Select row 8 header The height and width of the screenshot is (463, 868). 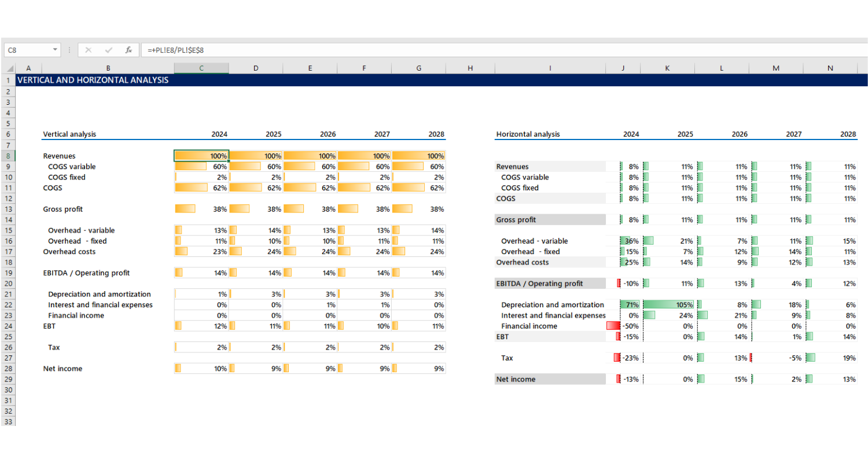tap(8, 156)
